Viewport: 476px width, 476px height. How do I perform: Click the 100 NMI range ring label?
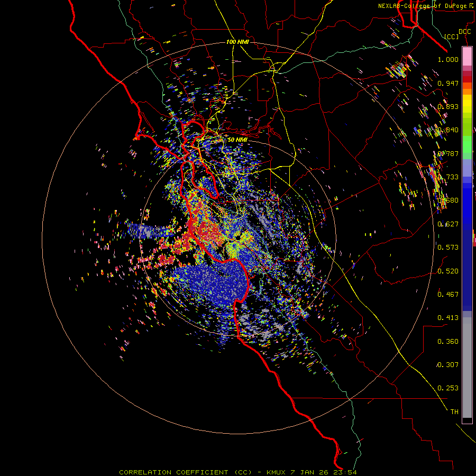point(237,42)
